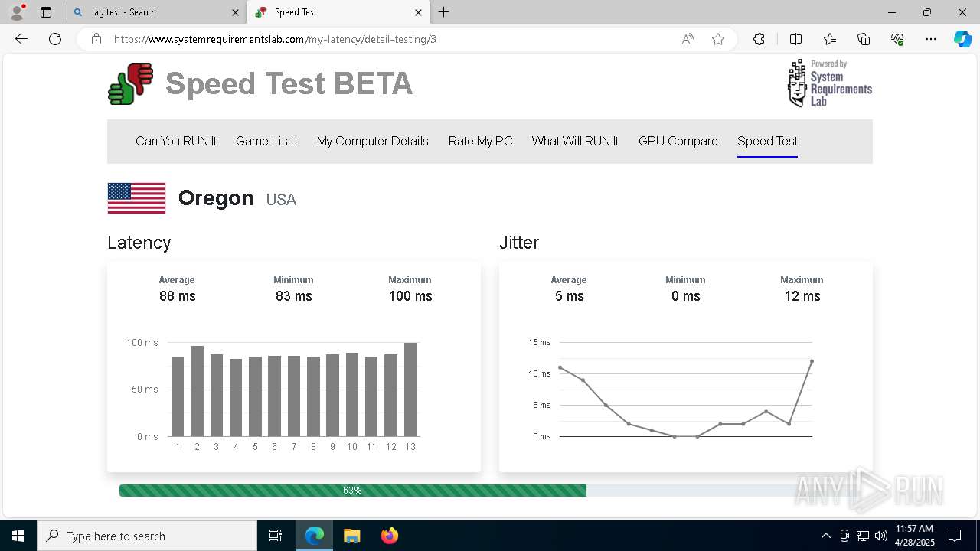Image resolution: width=980 pixels, height=551 pixels.
Task: Close the Speed Test tab
Action: (418, 12)
